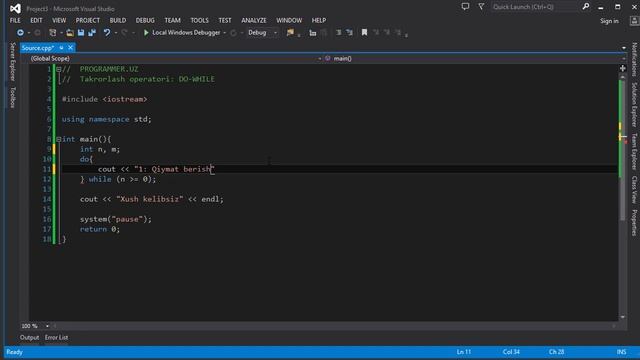
Task: Click the Open File folder icon
Action: [x=70, y=33]
